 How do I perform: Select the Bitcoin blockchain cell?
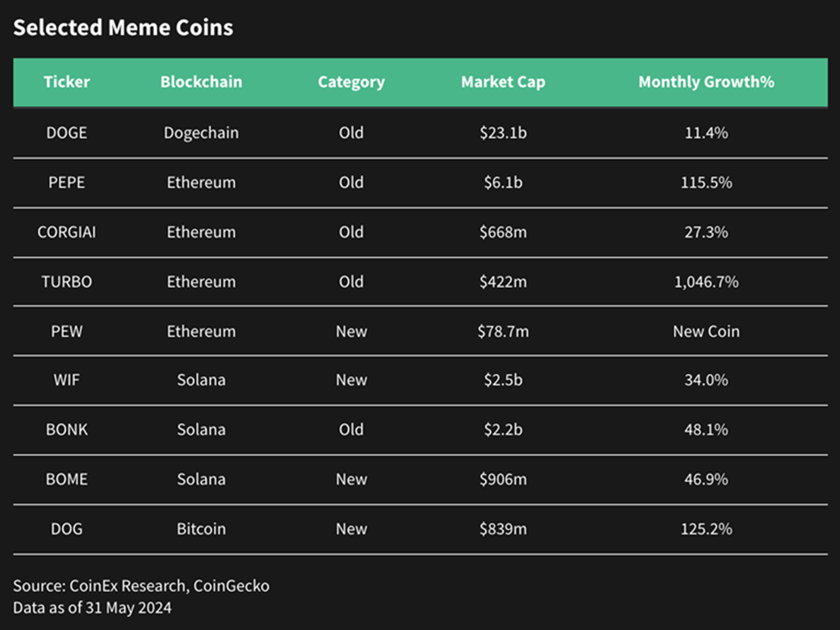(x=201, y=529)
